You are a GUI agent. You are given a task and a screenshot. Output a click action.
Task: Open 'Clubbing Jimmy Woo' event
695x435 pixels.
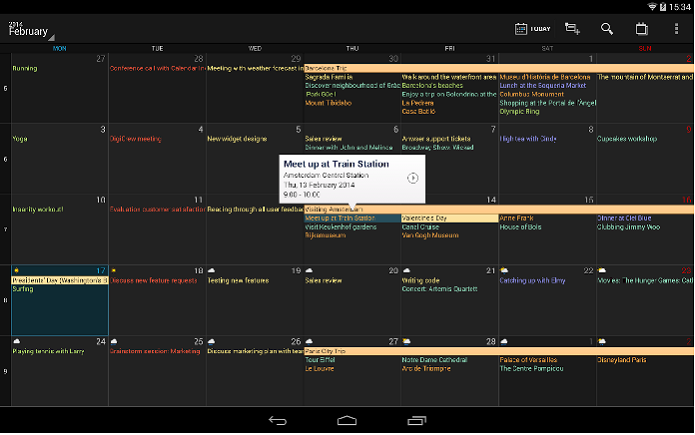629,227
